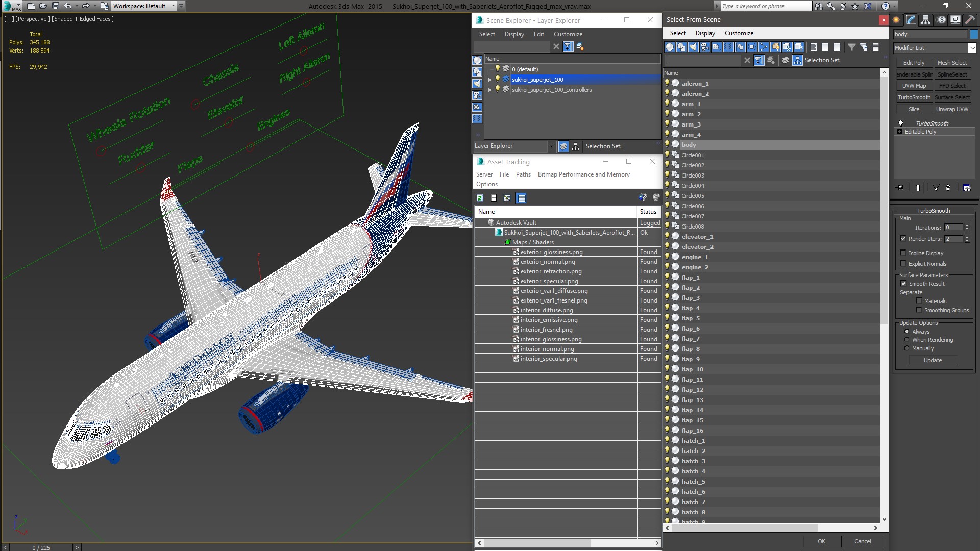Image resolution: width=980 pixels, height=551 pixels.
Task: Toggle Display Shapes filter in Select From Scene
Action: click(681, 47)
